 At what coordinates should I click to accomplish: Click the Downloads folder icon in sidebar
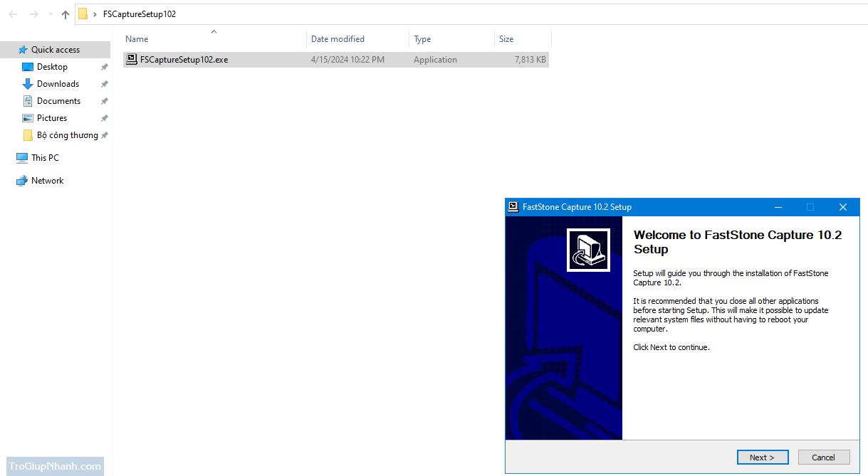point(28,84)
